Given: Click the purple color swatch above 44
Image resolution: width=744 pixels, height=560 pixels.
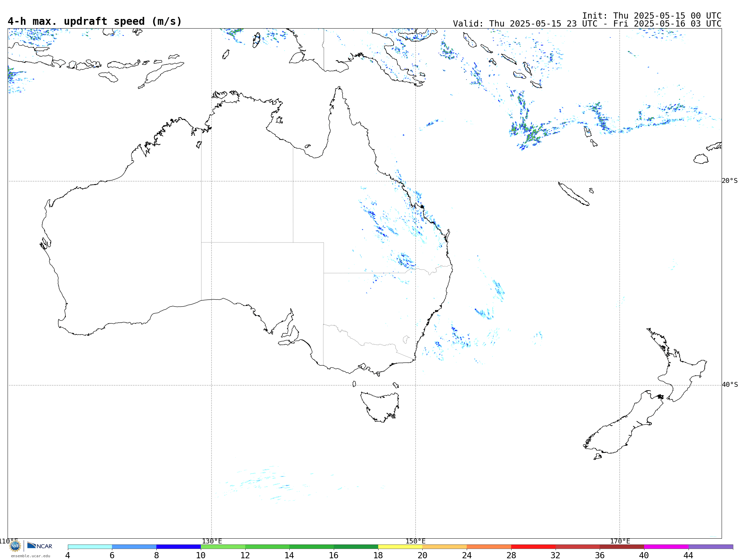Looking at the screenshot, I should pos(711,547).
